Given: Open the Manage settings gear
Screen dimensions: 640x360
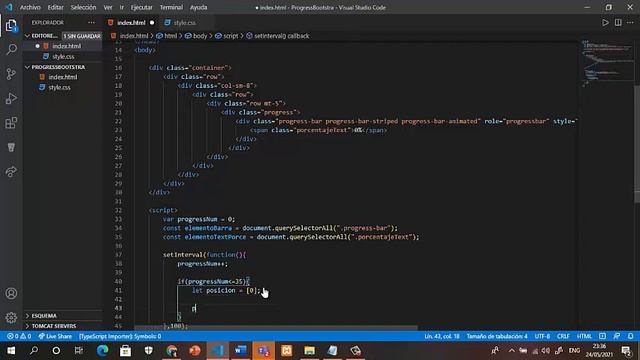Looking at the screenshot, I should point(11,317).
